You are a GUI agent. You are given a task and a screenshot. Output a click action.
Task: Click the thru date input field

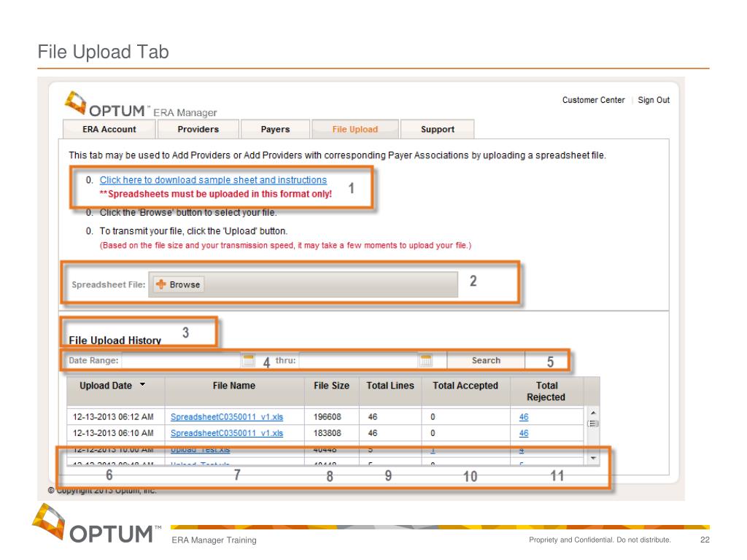(x=359, y=360)
